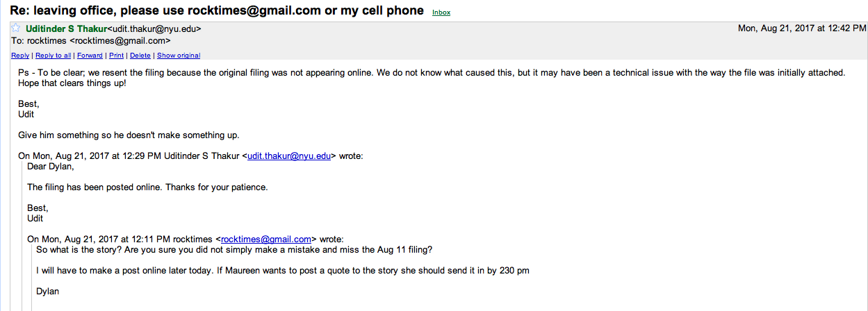
Task: Forward this email message
Action: 90,56
